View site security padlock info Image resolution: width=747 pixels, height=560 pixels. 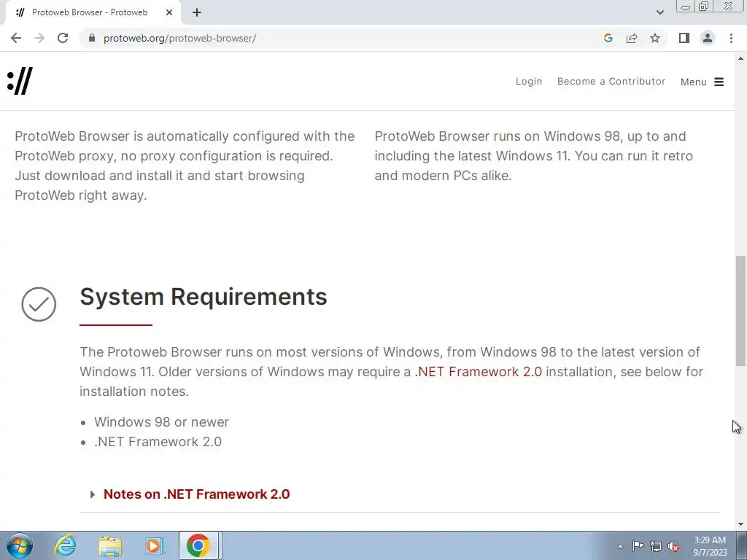click(92, 38)
